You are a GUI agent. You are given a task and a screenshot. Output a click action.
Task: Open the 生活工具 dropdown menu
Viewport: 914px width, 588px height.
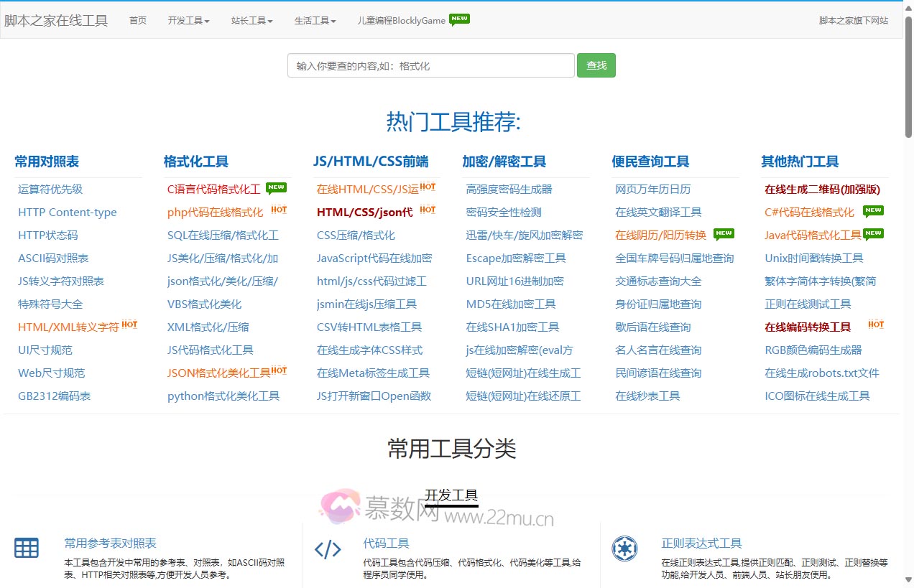(x=314, y=20)
